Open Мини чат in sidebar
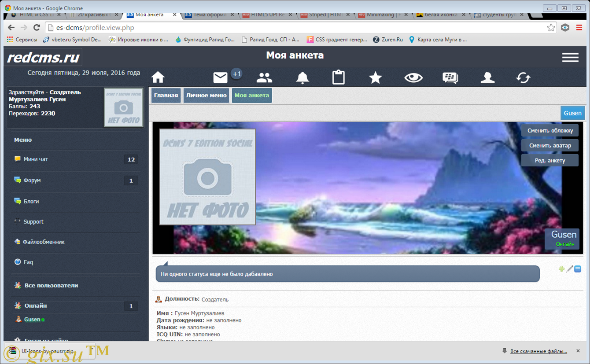Viewport: 590px width, 364px height. coord(75,159)
